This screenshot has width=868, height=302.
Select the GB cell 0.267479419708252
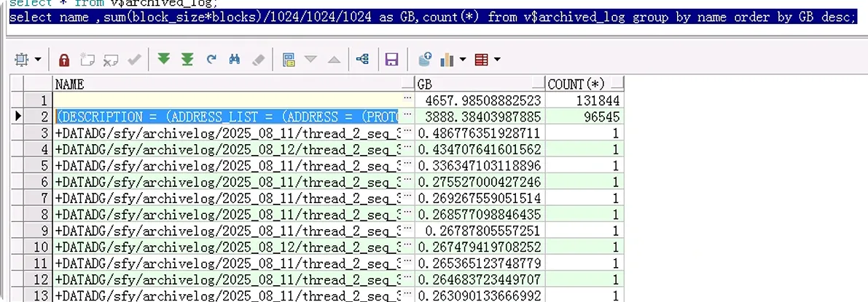(x=480, y=247)
